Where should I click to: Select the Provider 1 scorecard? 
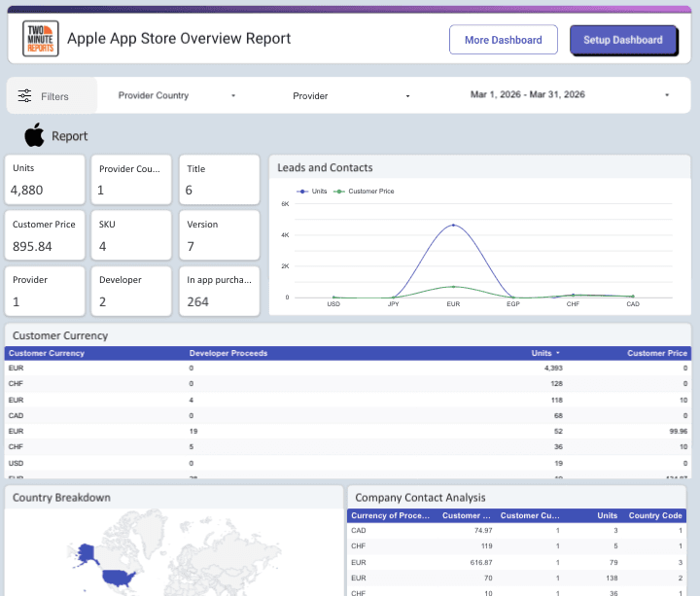point(45,291)
